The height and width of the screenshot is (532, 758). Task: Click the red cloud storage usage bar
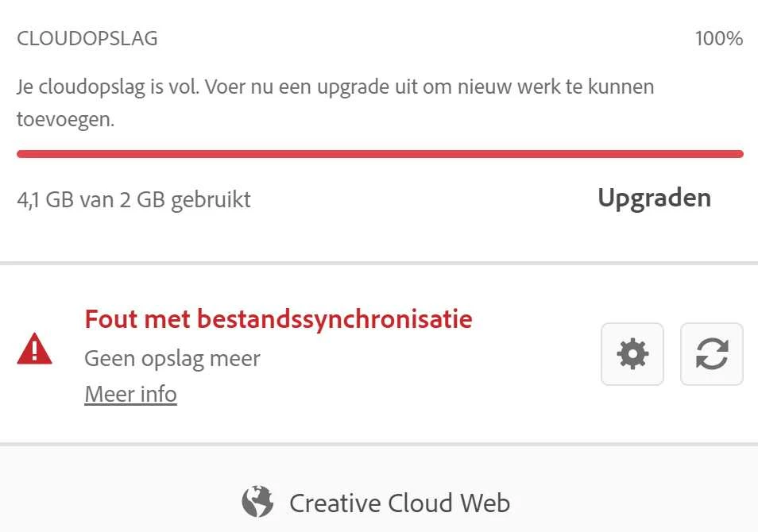click(x=380, y=154)
